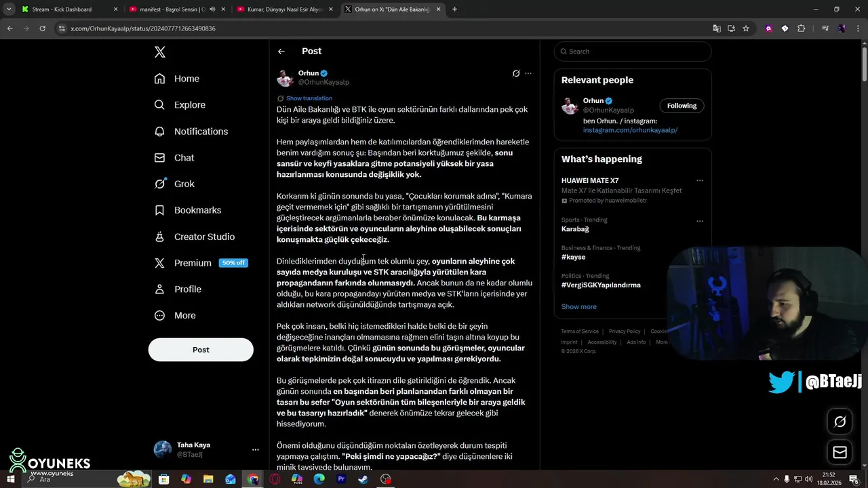
Task: Open the Ads info footer link
Action: (x=636, y=342)
